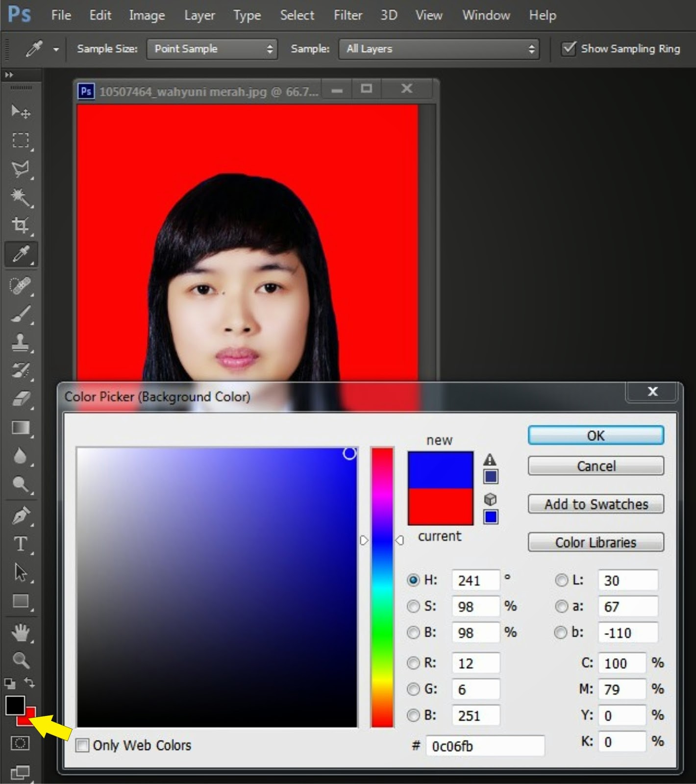Click the C cyan percentage field
The image size is (696, 784).
click(x=621, y=663)
